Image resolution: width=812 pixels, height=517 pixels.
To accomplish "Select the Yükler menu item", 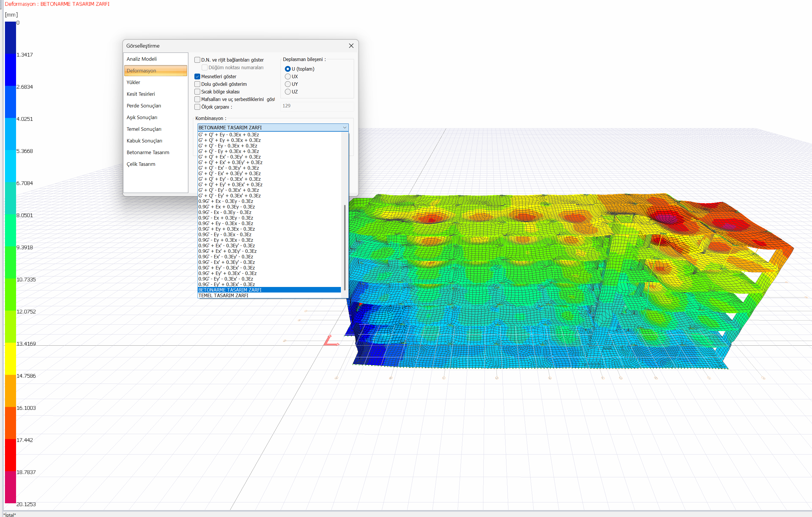I will click(133, 82).
